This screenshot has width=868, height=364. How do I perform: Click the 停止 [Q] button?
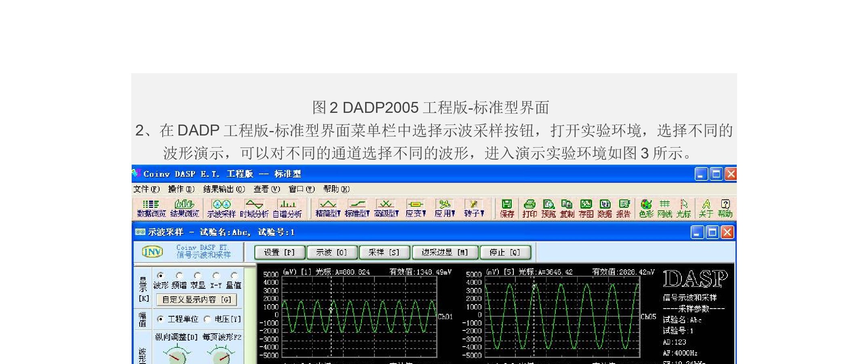pos(505,252)
